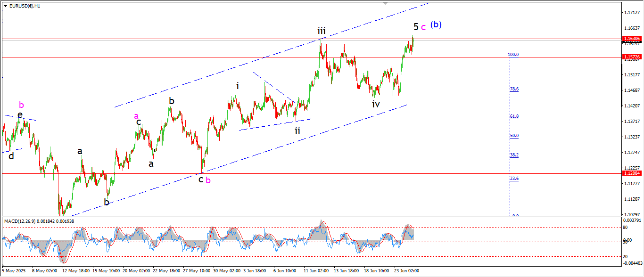Click the red 1.16306 price tag
Screen dimensions: 644x277
[632, 39]
